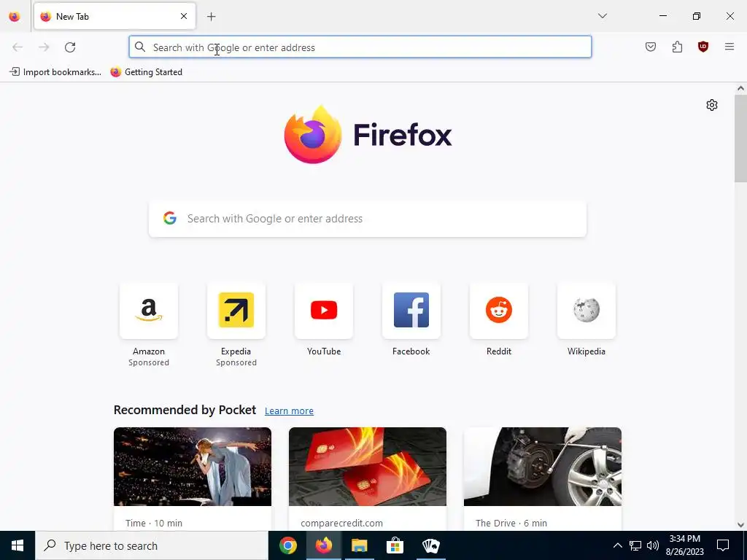Click the Firefox View icon left of tabs
Image resolution: width=747 pixels, height=560 pixels.
click(x=15, y=16)
